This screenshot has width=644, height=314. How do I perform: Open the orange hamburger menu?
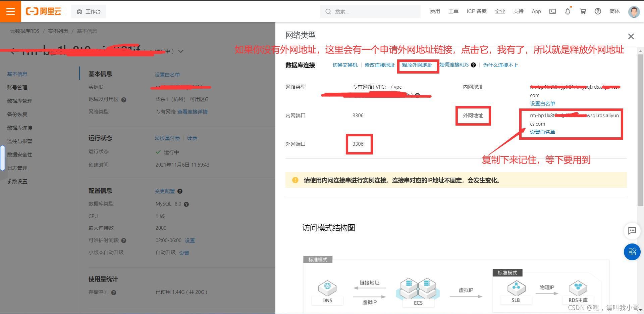10,11
